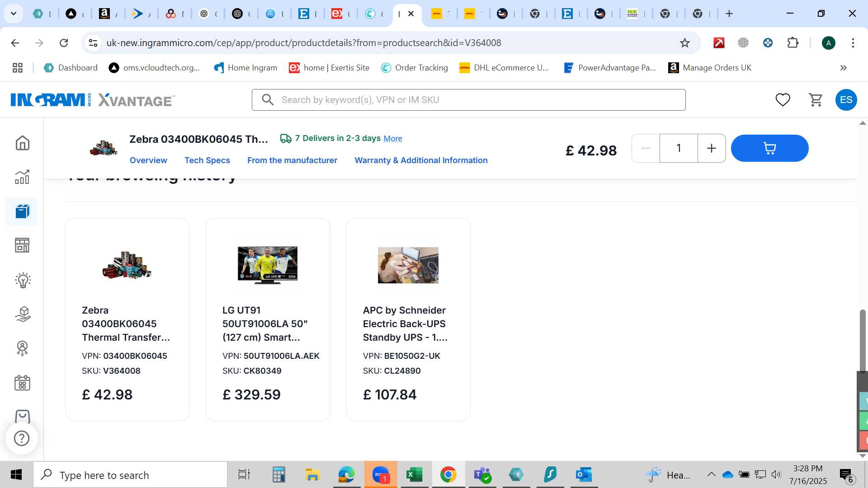Image resolution: width=868 pixels, height=488 pixels.
Task: Open the Zebra thermal transfer product card image
Action: coord(127,265)
